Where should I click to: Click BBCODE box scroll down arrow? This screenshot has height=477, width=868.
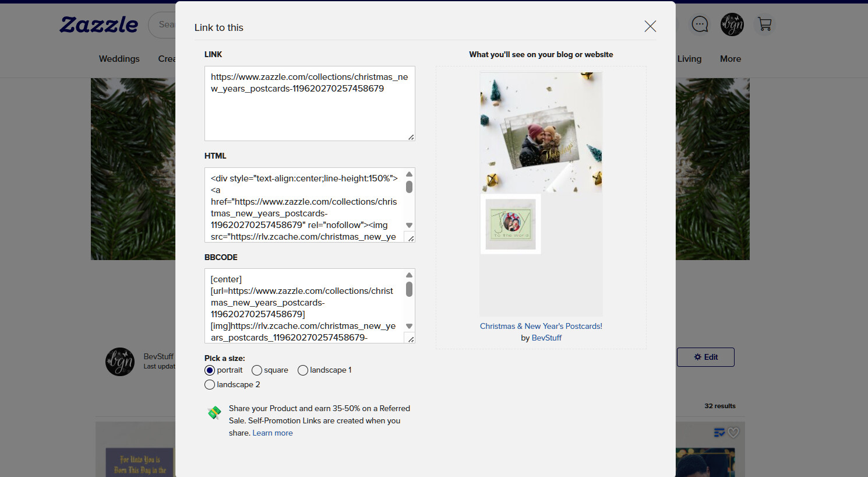(x=409, y=326)
